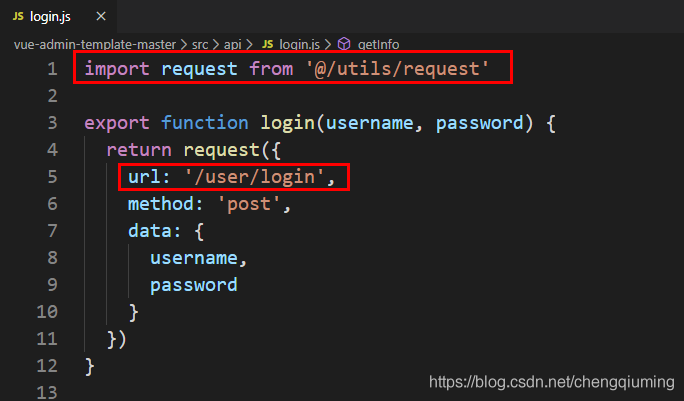Viewport: 684px width, 401px height.
Task: Close the login.js editor tab
Action: pyautogui.click(x=101, y=16)
